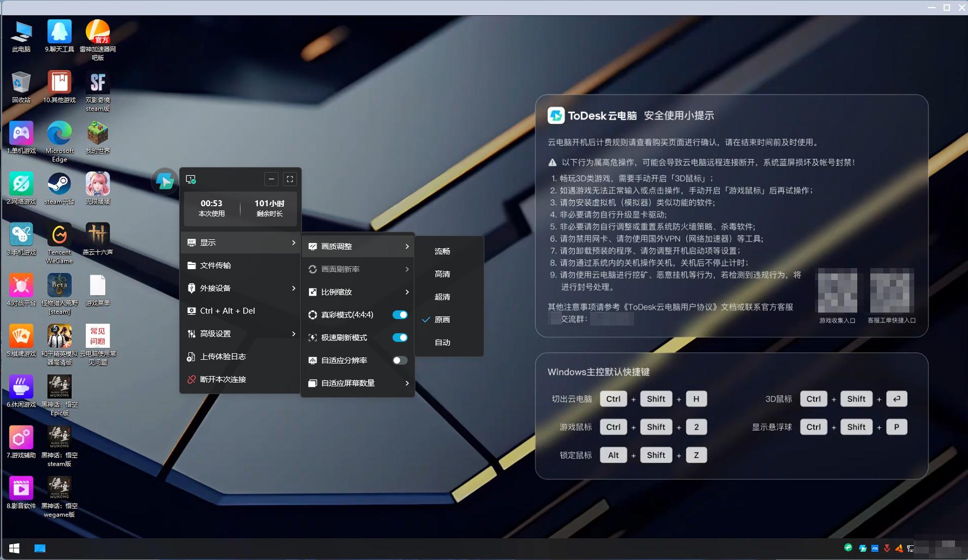Open 云电脑使用常见问题 desktop document
This screenshot has height=560, width=968.
98,345
